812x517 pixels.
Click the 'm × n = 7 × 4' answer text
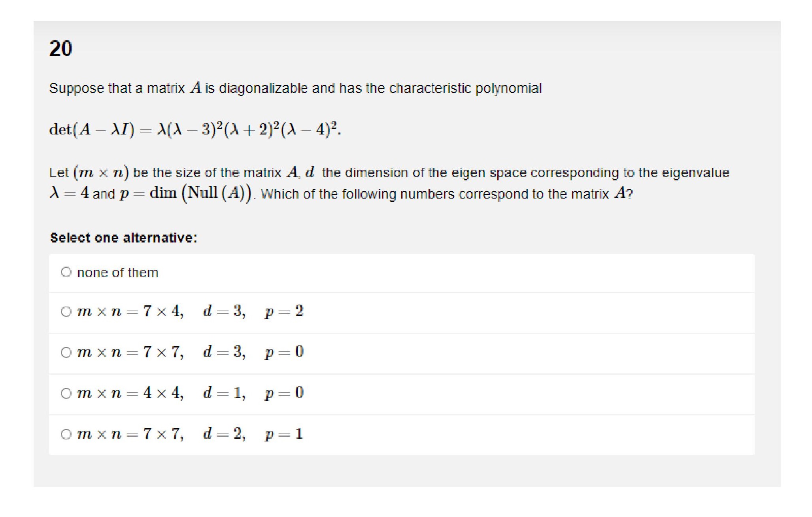130,311
